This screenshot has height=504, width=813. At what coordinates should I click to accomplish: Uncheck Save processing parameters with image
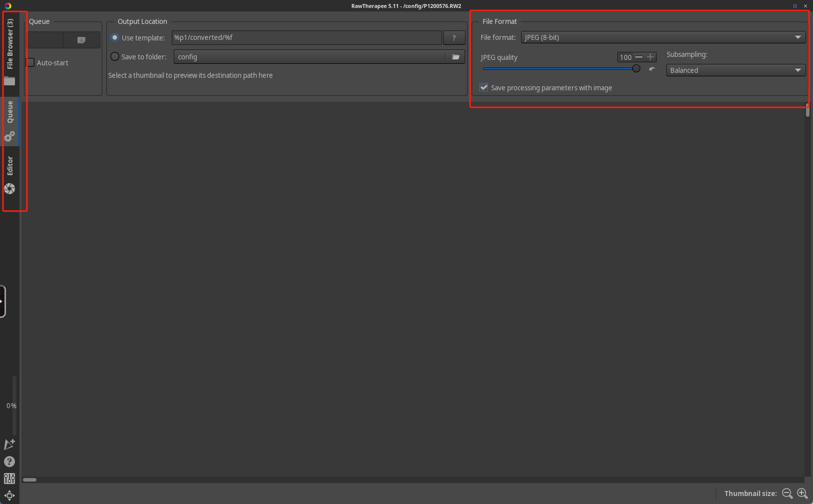tap(484, 88)
